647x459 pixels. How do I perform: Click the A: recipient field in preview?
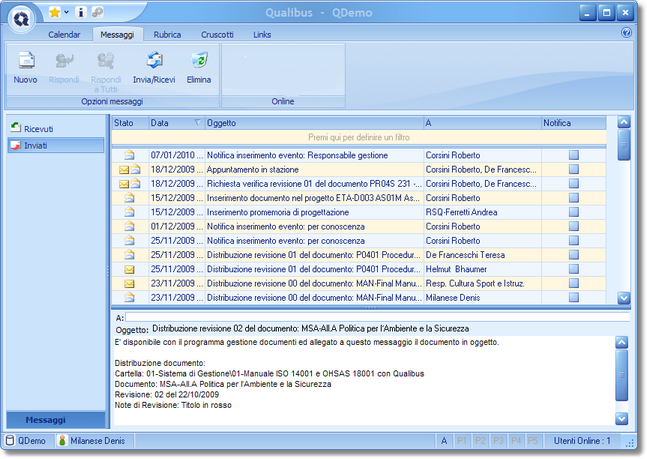pos(378,317)
